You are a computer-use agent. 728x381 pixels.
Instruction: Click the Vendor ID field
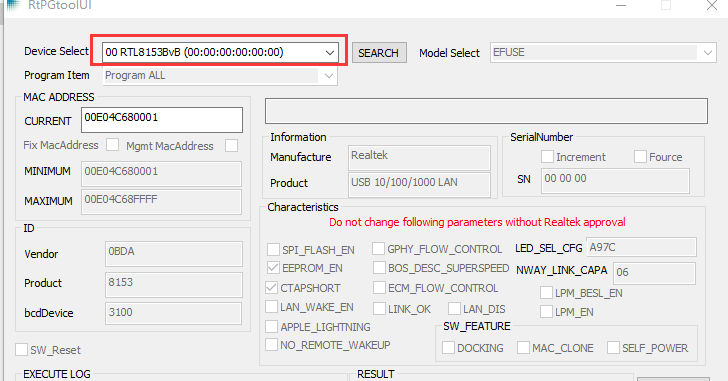(x=174, y=253)
